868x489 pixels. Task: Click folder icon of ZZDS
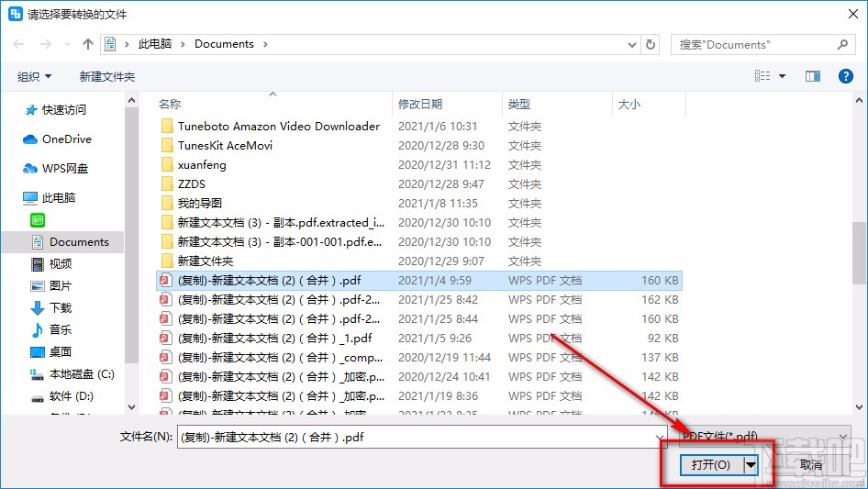point(167,183)
